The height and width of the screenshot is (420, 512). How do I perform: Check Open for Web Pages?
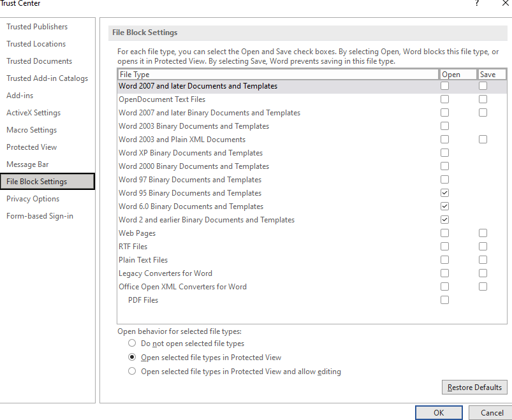pos(444,233)
